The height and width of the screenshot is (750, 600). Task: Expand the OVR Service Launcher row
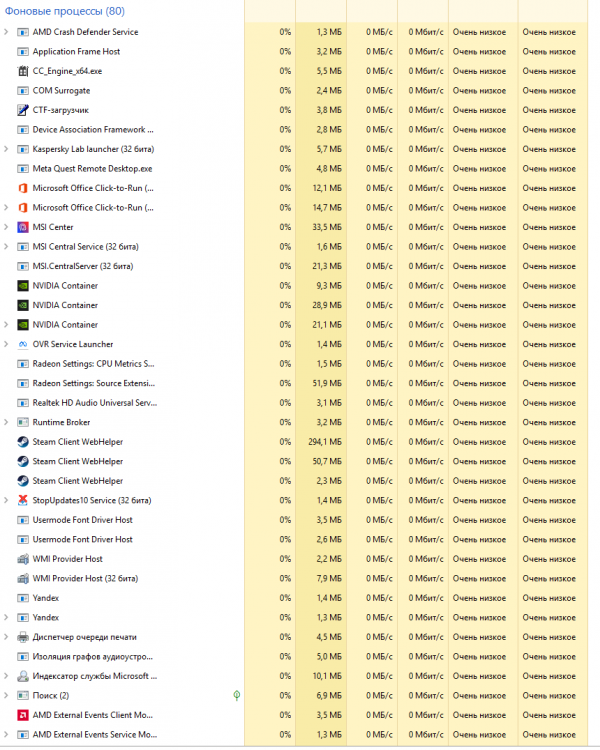click(x=6, y=344)
